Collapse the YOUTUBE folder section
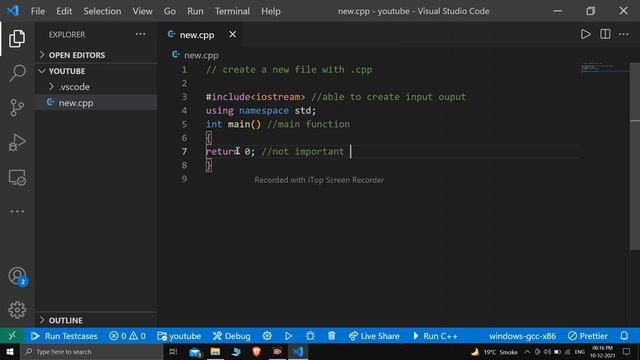 click(x=96, y=71)
